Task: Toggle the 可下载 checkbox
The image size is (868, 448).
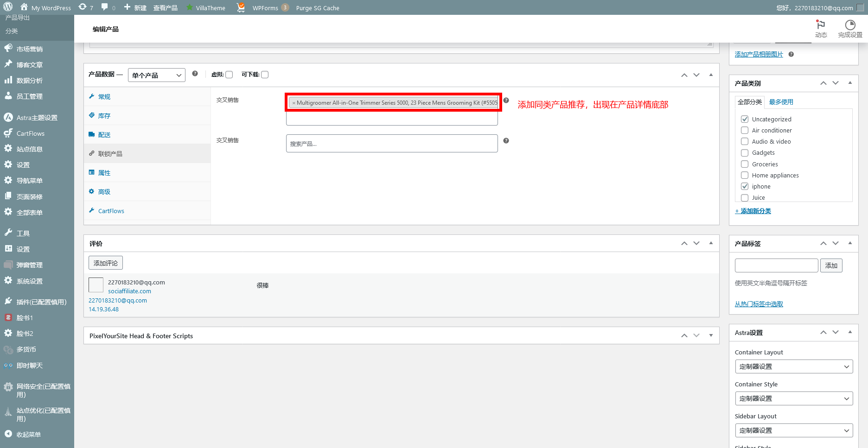Action: [265, 75]
